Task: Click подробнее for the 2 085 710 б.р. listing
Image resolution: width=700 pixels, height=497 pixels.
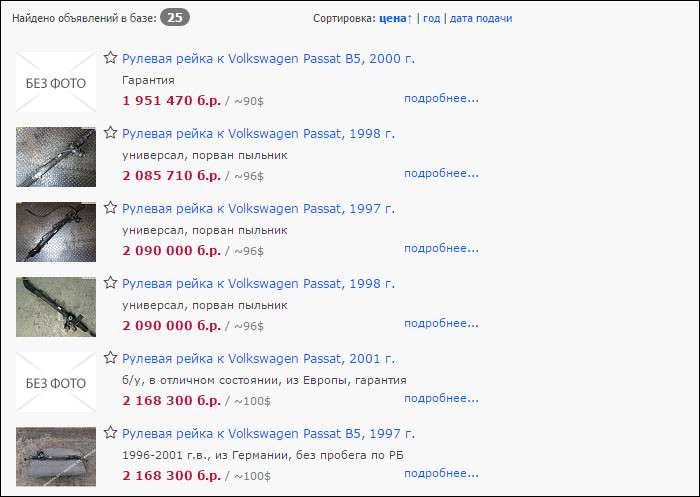Action: tap(441, 173)
